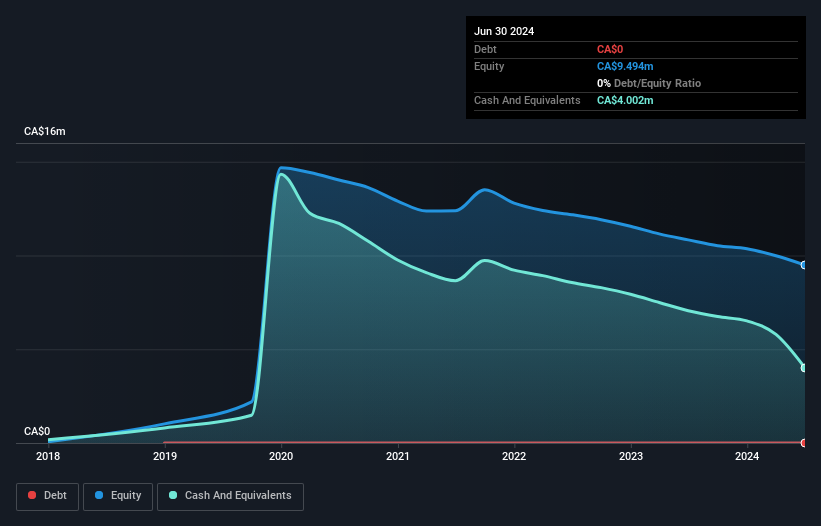Click the red Debt legend dot
Image resolution: width=821 pixels, height=526 pixels.
click(x=32, y=495)
